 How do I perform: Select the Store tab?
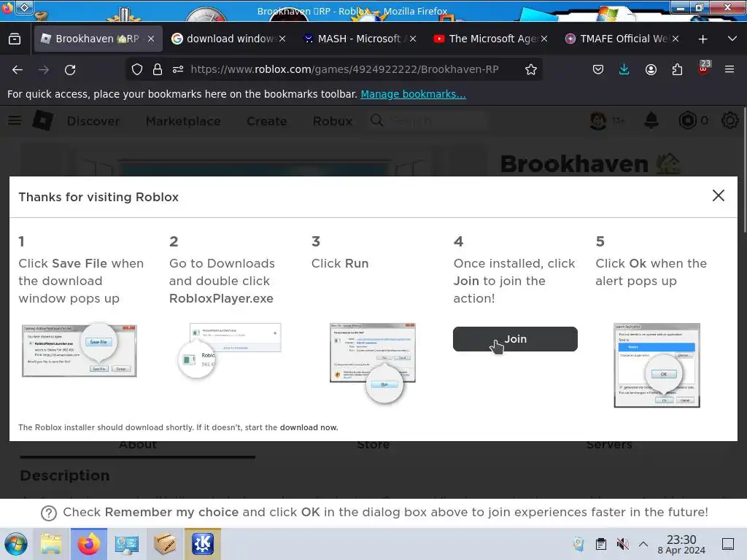point(373,445)
